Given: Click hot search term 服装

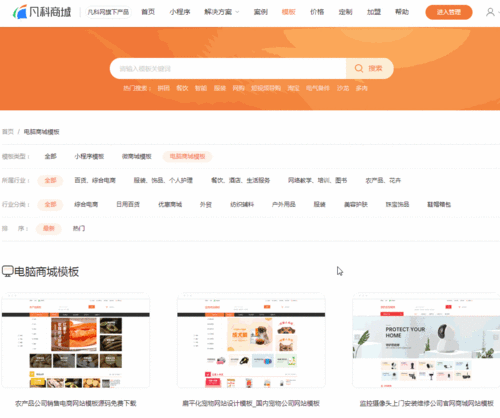Looking at the screenshot, I should (220, 88).
